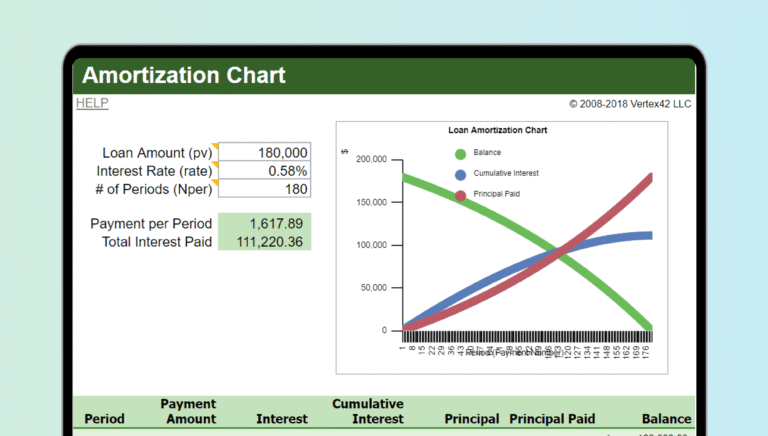The width and height of the screenshot is (768, 436).
Task: Click the blue Cumulative Interest legend dot
Action: (460, 174)
